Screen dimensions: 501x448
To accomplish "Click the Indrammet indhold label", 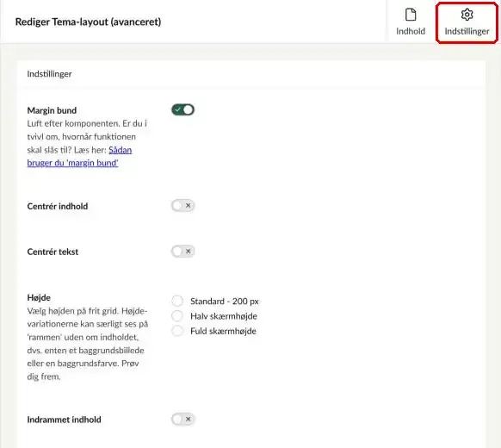I will 64,420.
